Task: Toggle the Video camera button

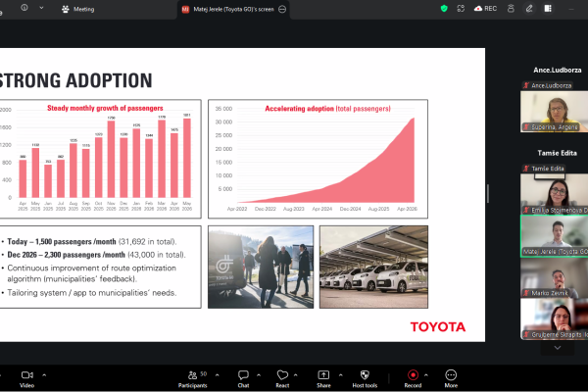Action: (27, 379)
